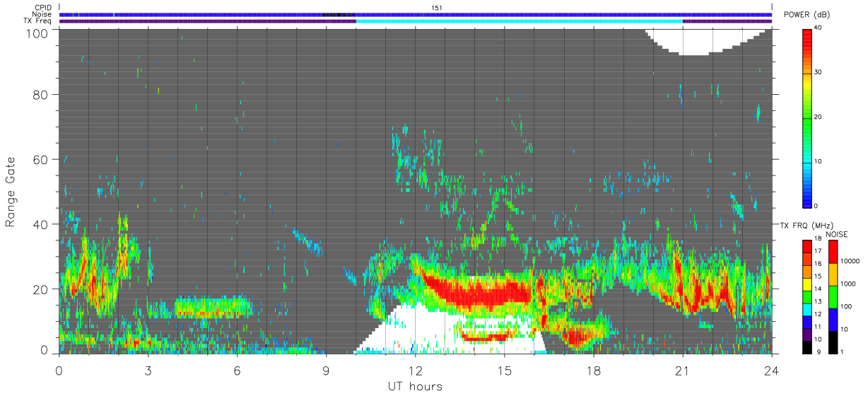
Task: Click the 24 tick label on the UT axis
Action: (771, 370)
